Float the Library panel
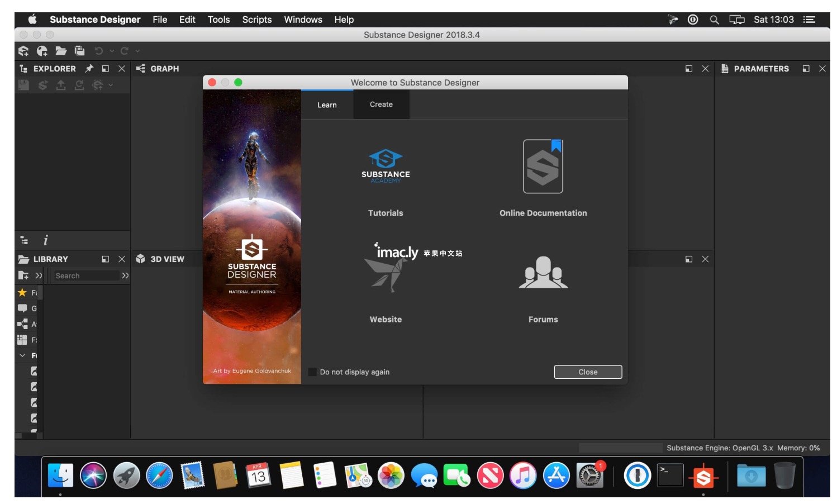837x504 pixels. [x=106, y=259]
